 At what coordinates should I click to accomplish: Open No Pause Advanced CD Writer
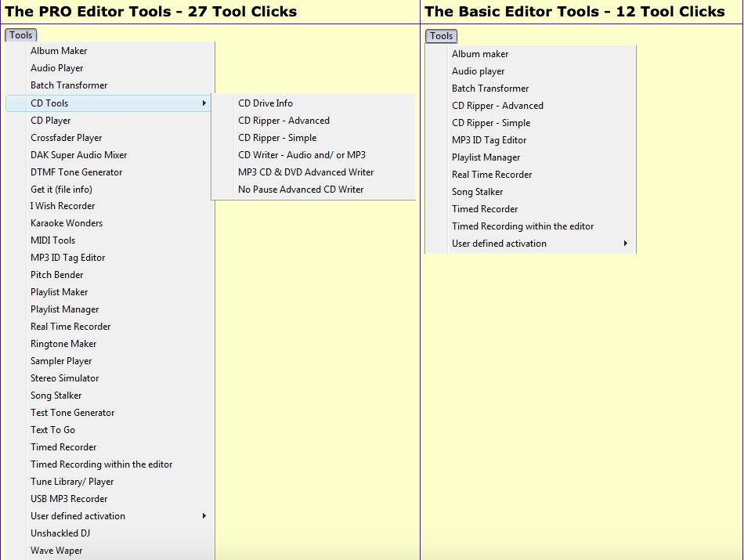point(301,190)
